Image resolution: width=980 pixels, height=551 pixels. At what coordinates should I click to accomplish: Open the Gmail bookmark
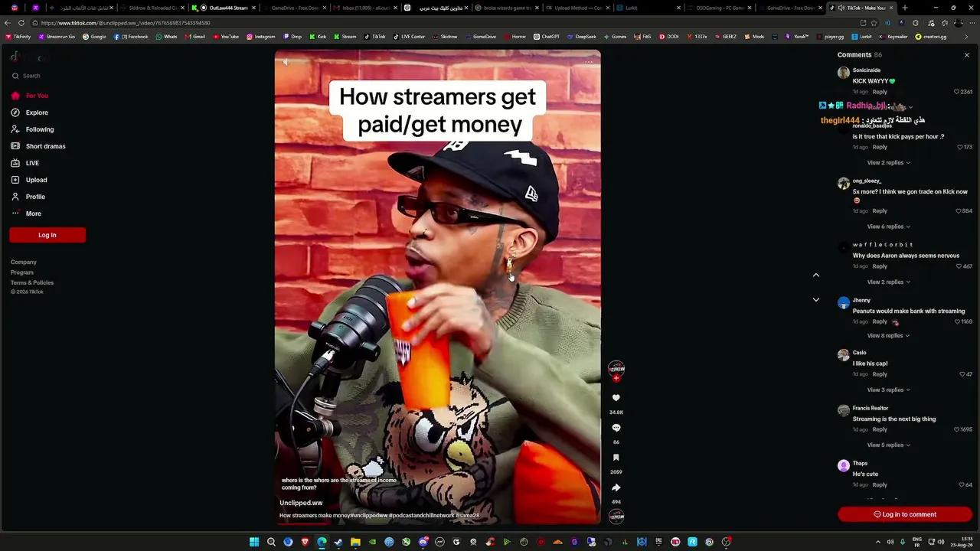tap(195, 37)
